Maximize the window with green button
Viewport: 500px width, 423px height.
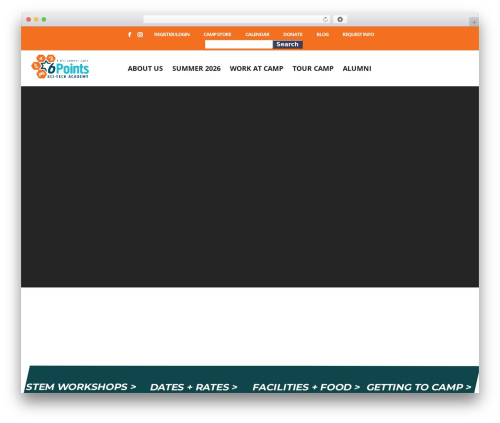[44, 19]
